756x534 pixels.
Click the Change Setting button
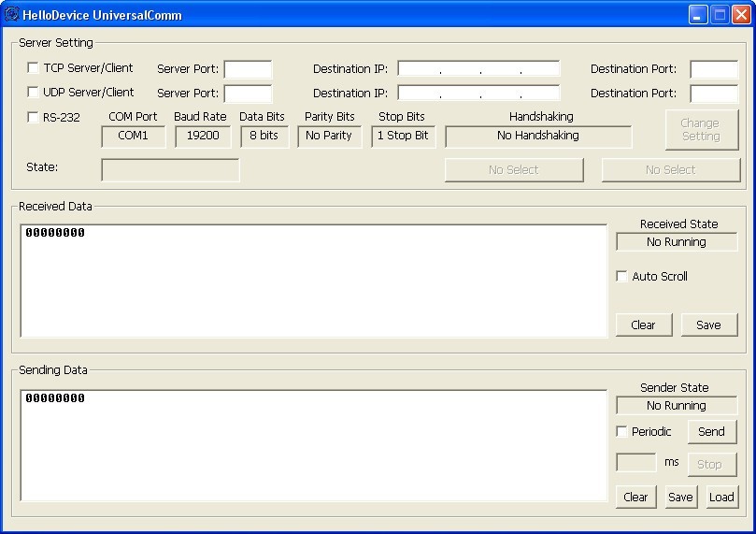702,129
